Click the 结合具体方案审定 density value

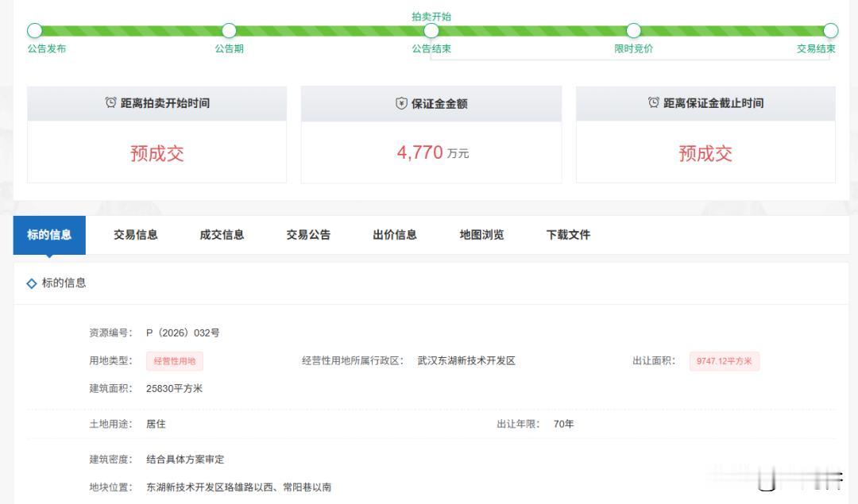tap(185, 460)
